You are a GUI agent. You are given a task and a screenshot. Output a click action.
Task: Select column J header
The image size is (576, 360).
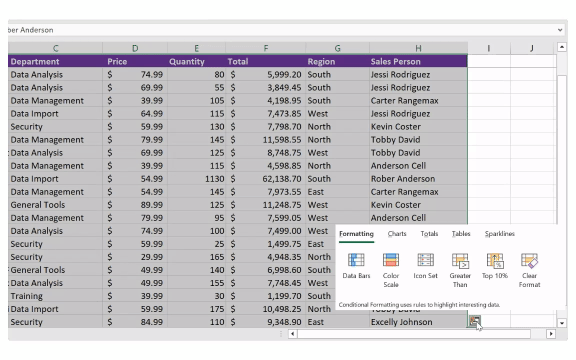[532, 48]
